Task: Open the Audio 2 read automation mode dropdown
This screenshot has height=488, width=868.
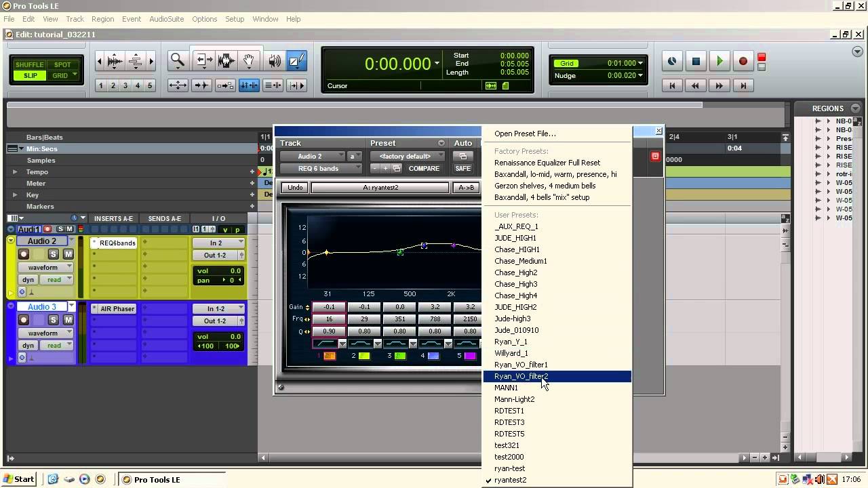Action: (x=56, y=280)
